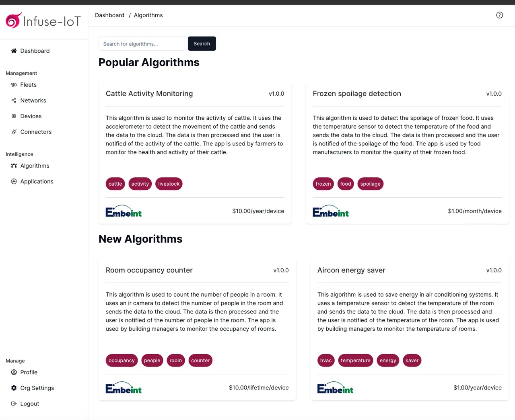Click the Algorithms sidebar icon
Viewport: 515px width, 420px height.
tap(14, 166)
